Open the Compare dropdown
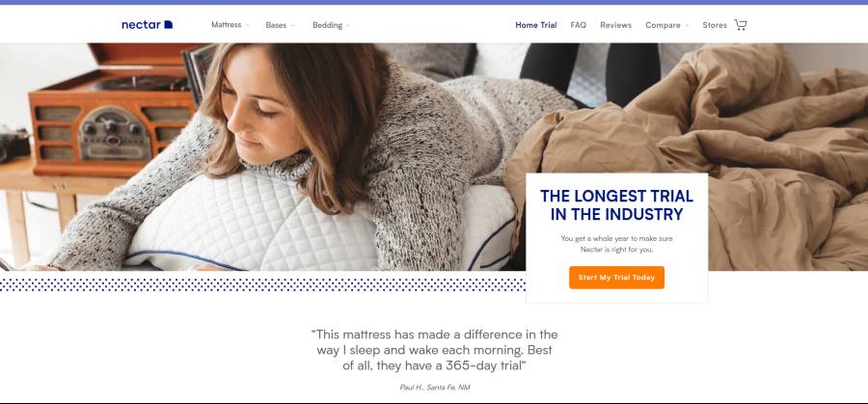 pyautogui.click(x=667, y=25)
